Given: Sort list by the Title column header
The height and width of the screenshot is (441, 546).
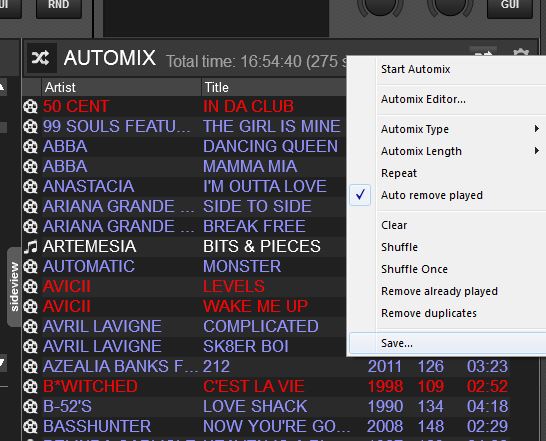Looking at the screenshot, I should [x=274, y=87].
